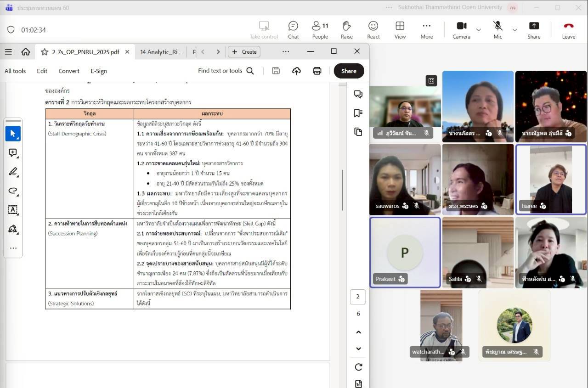Print the PDF document
This screenshot has height=388, width=588.
[x=317, y=71]
